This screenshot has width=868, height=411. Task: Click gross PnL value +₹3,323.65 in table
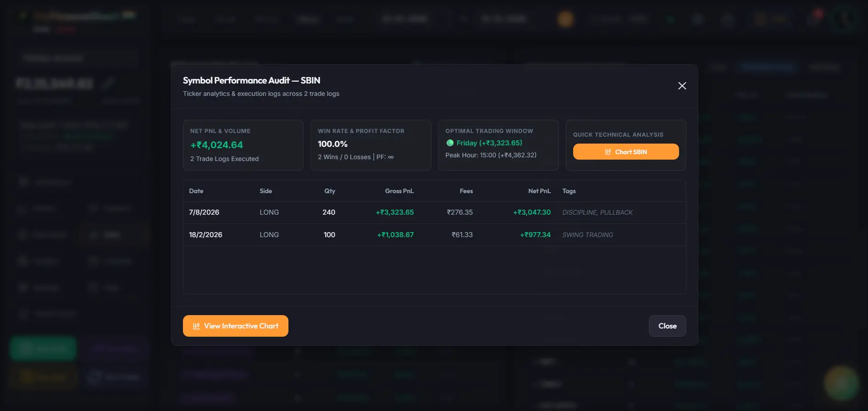395,212
